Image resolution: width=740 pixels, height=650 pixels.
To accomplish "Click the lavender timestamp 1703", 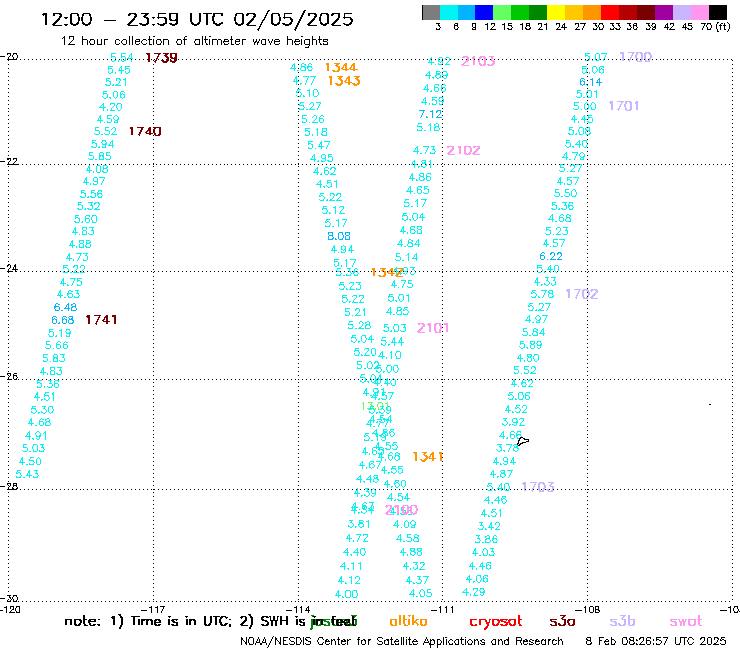I will click(x=538, y=487).
